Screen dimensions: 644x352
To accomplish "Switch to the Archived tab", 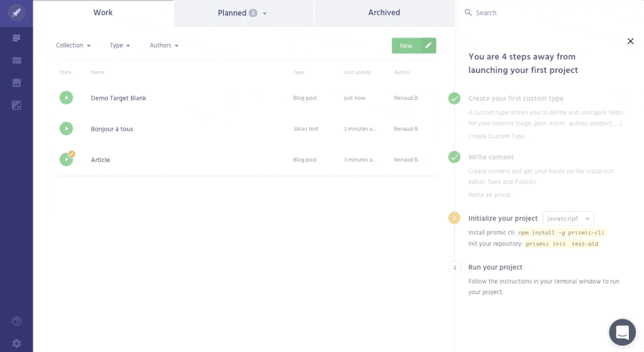I will pos(384,13).
